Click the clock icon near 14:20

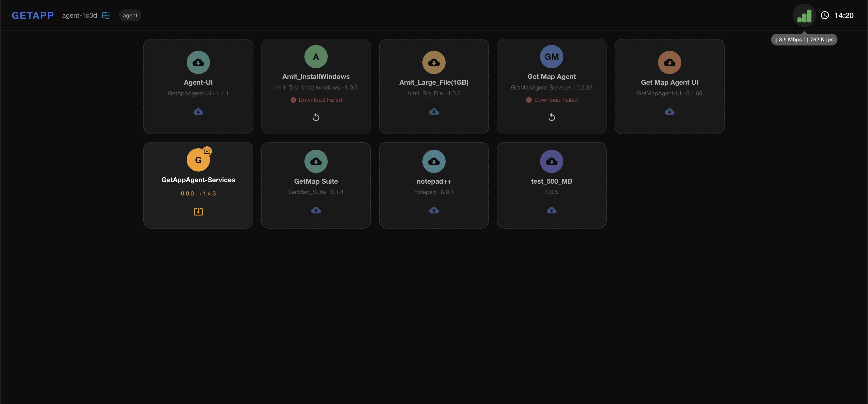click(825, 15)
